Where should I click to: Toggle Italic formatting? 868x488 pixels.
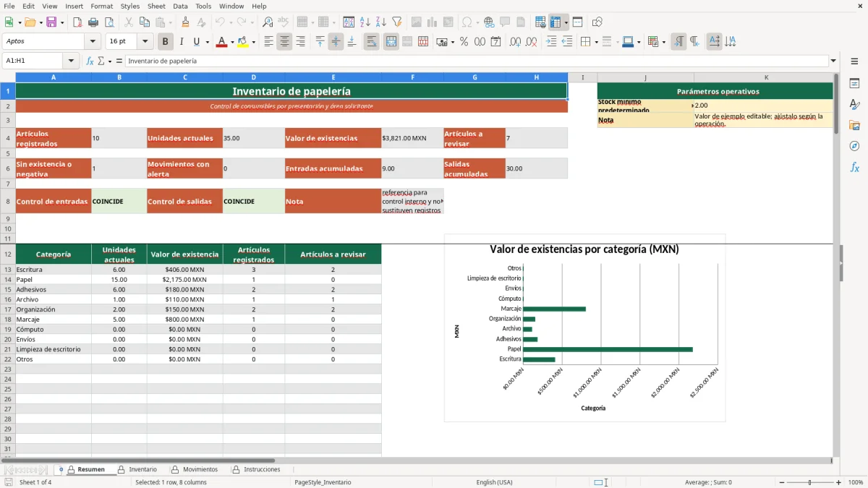pyautogui.click(x=181, y=42)
